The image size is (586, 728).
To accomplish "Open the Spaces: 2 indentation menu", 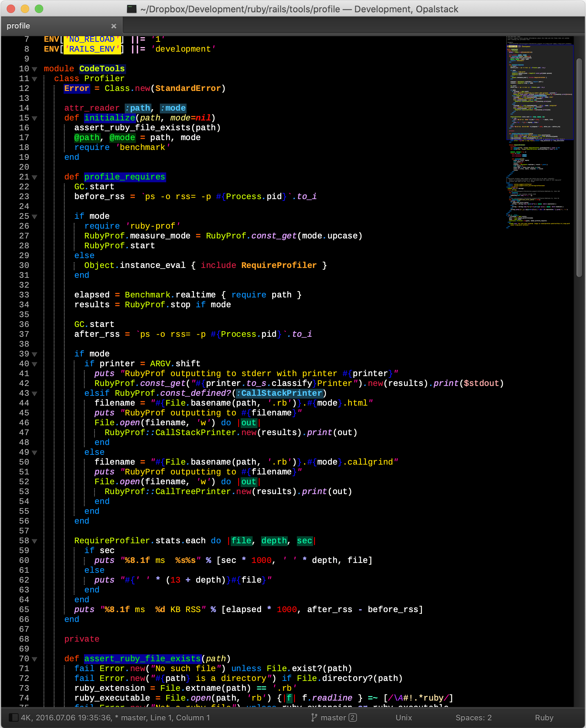I will [x=473, y=717].
